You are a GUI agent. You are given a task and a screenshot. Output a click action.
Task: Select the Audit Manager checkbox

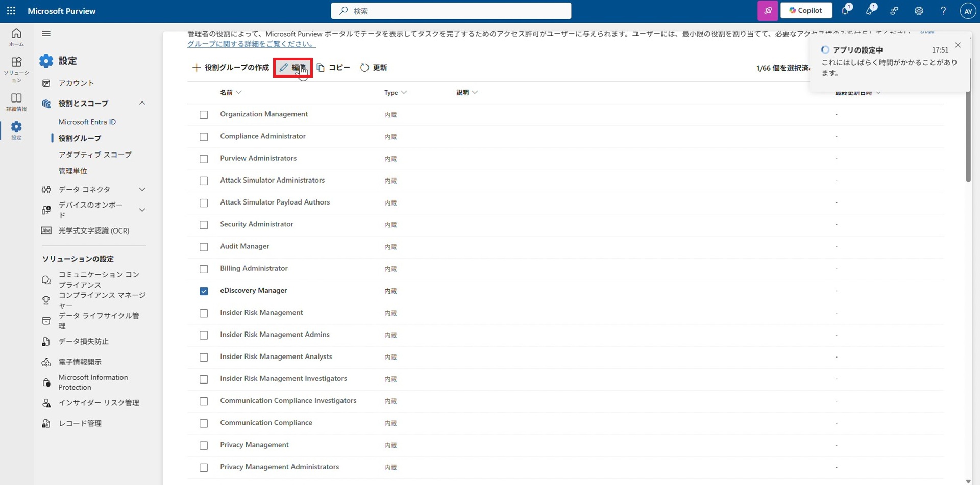click(x=204, y=247)
